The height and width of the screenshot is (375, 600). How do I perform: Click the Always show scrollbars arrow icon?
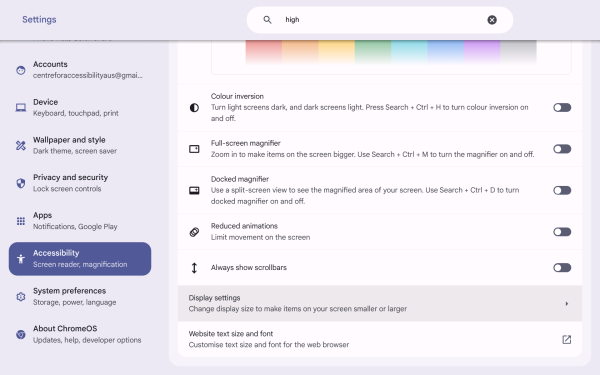194,268
